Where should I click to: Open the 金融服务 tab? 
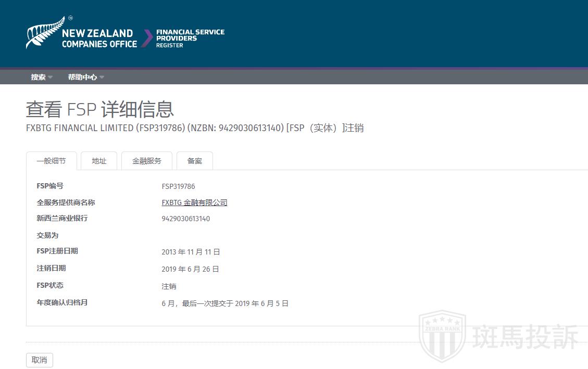(x=147, y=161)
